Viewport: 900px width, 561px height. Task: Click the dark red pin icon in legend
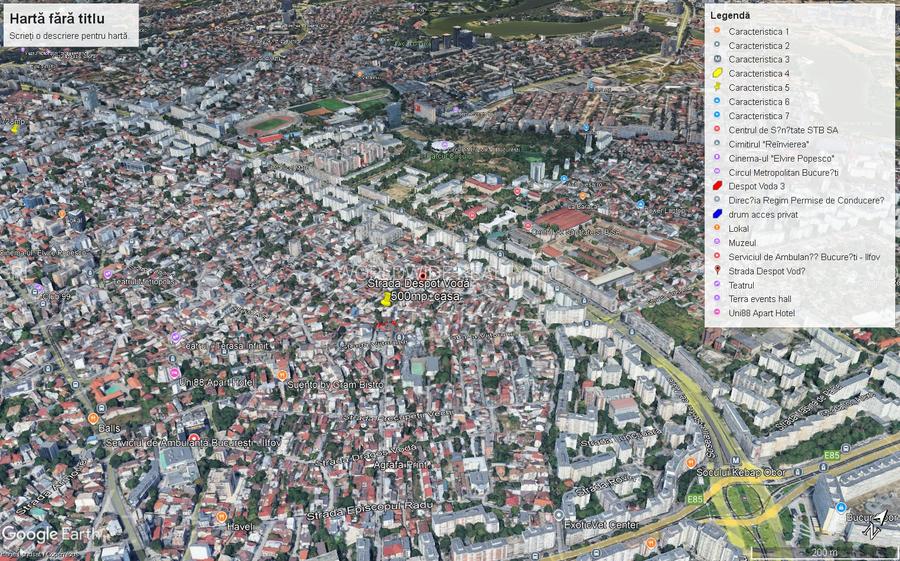[717, 270]
